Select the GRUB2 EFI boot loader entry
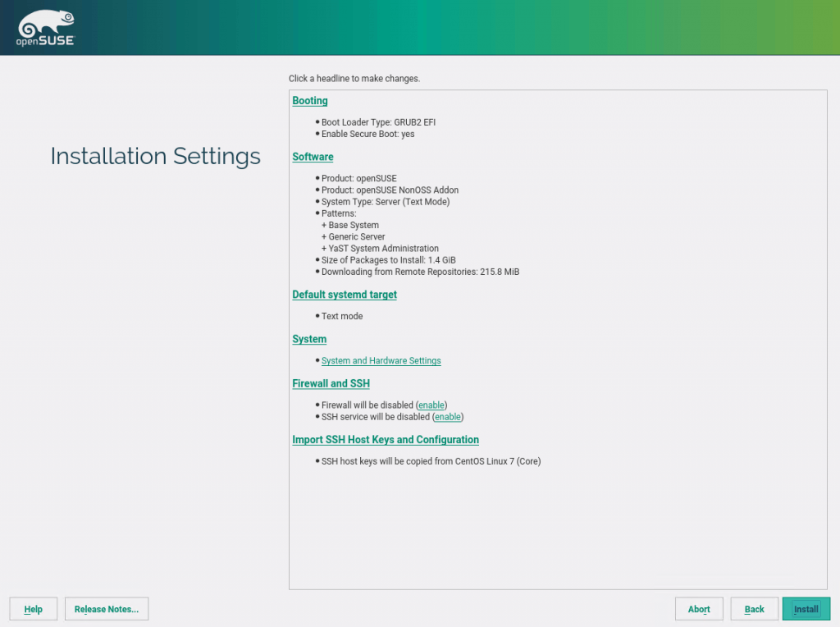Screen dimensions: 840x627 coord(379,121)
